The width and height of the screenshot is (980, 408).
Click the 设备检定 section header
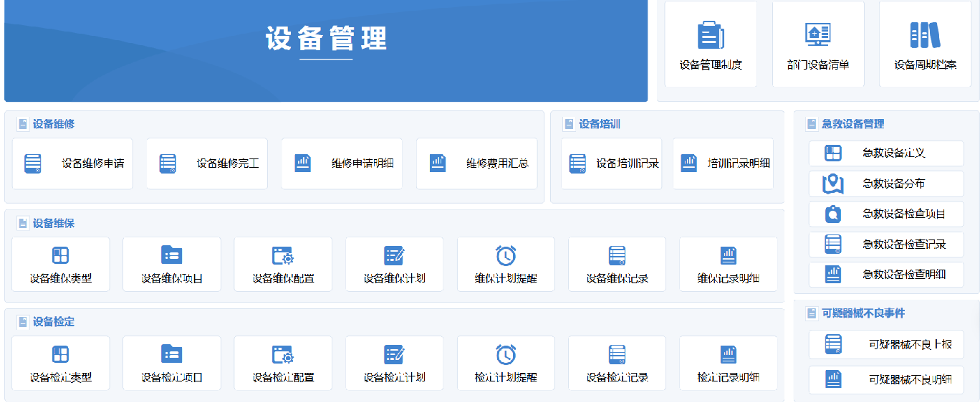click(53, 322)
